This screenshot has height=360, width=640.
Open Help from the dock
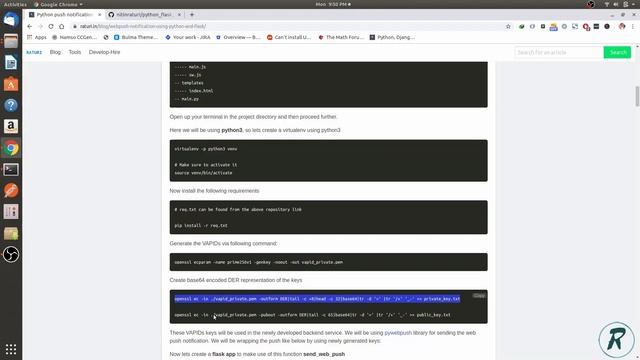11,105
